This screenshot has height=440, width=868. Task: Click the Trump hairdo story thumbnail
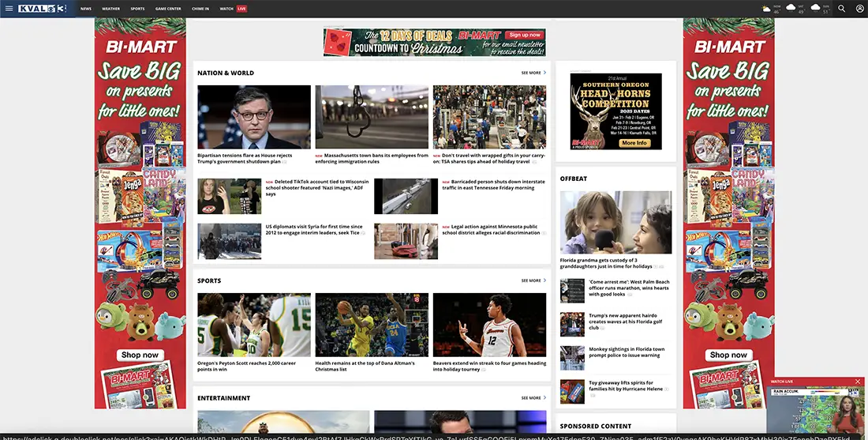tap(572, 324)
